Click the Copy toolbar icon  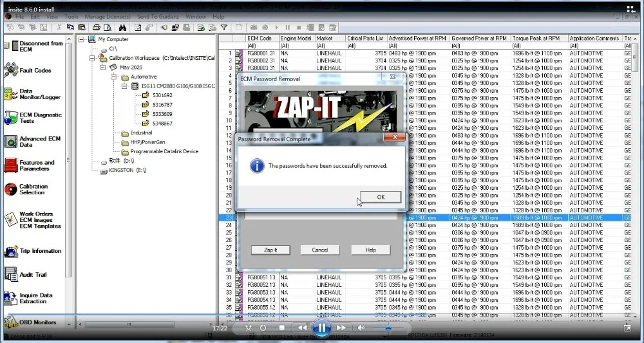70,28
